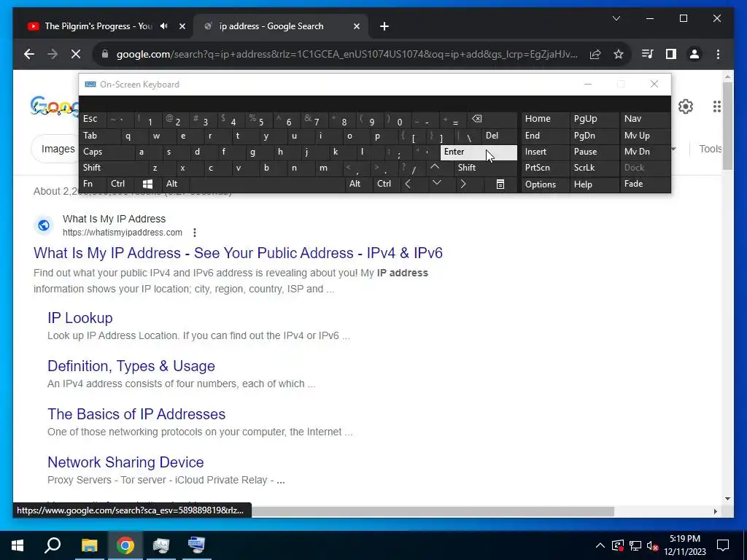Open the Chrome side panel
The image size is (747, 560).
671,54
